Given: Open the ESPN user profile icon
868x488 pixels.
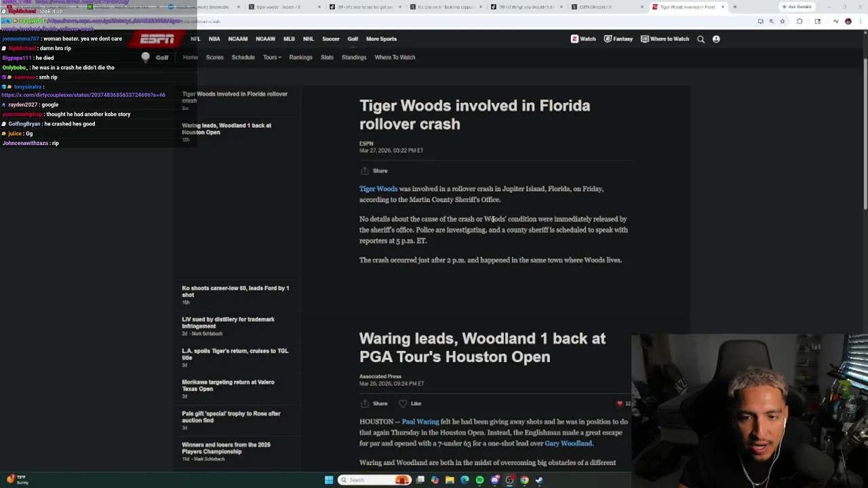Looking at the screenshot, I should pos(716,39).
